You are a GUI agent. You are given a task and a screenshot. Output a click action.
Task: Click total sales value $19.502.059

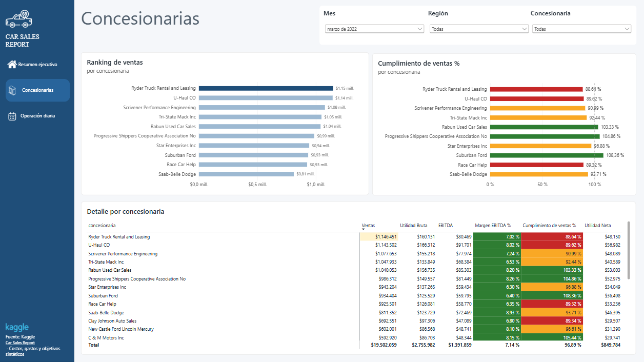click(384, 345)
